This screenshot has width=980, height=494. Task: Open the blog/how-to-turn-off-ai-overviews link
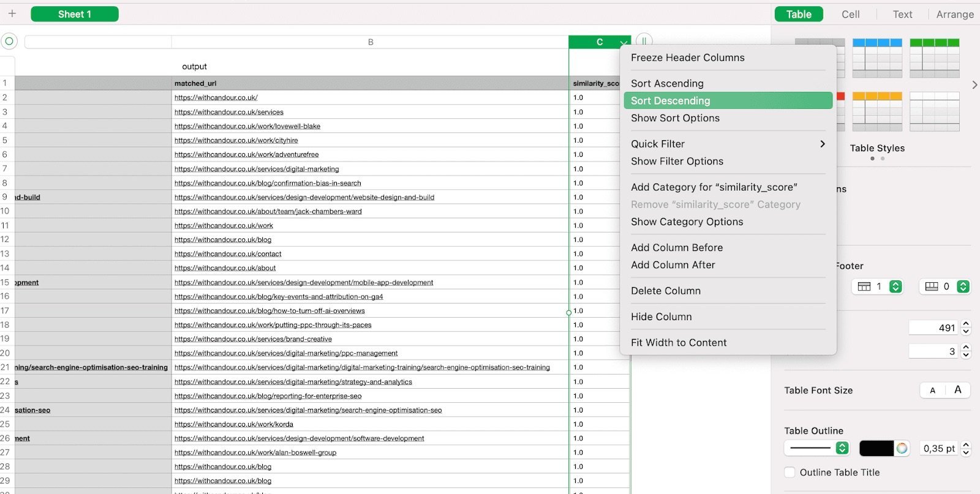pyautogui.click(x=269, y=311)
